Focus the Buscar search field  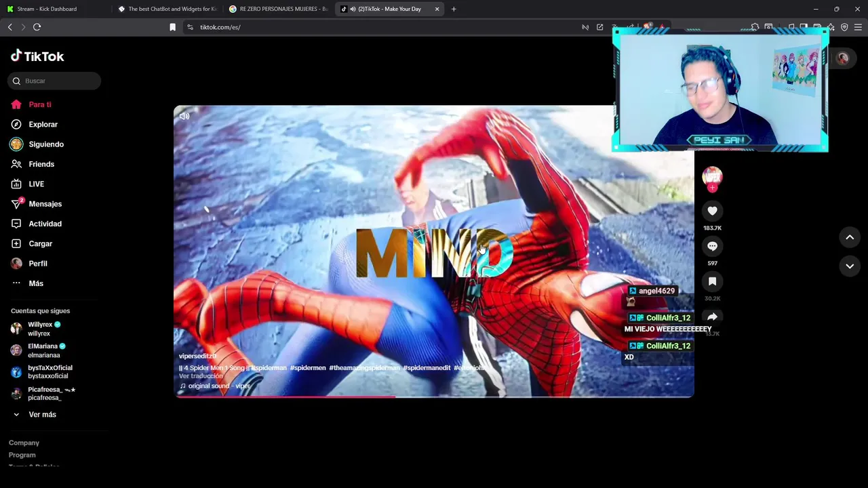54,81
